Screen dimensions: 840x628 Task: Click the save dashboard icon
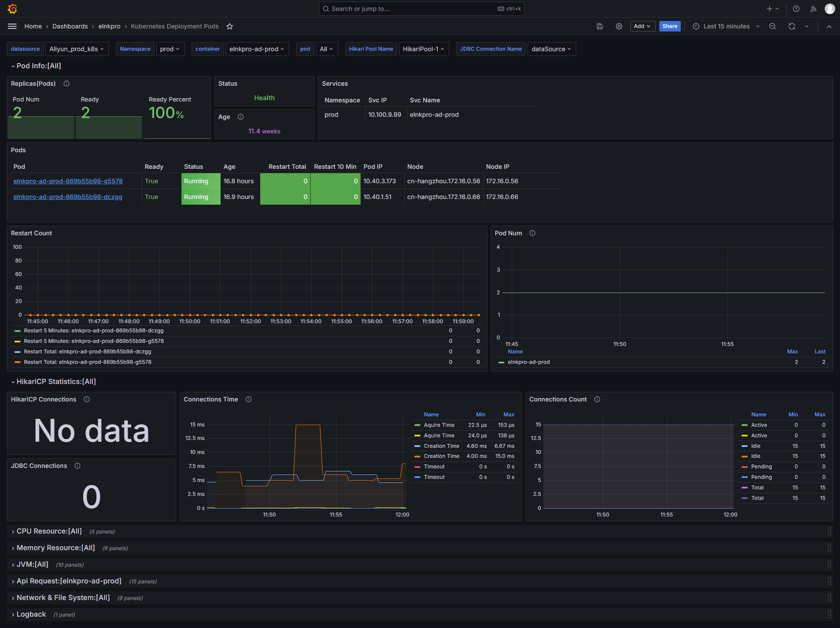[600, 26]
